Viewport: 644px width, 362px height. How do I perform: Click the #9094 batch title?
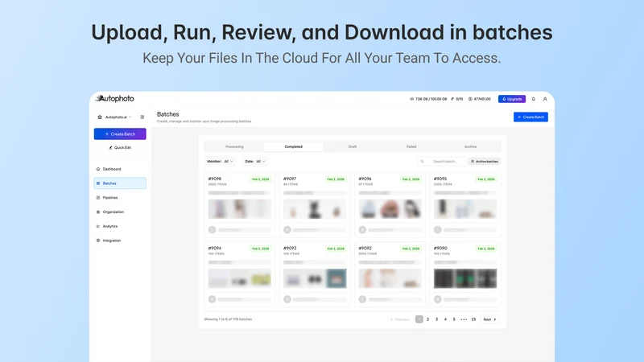[214, 248]
